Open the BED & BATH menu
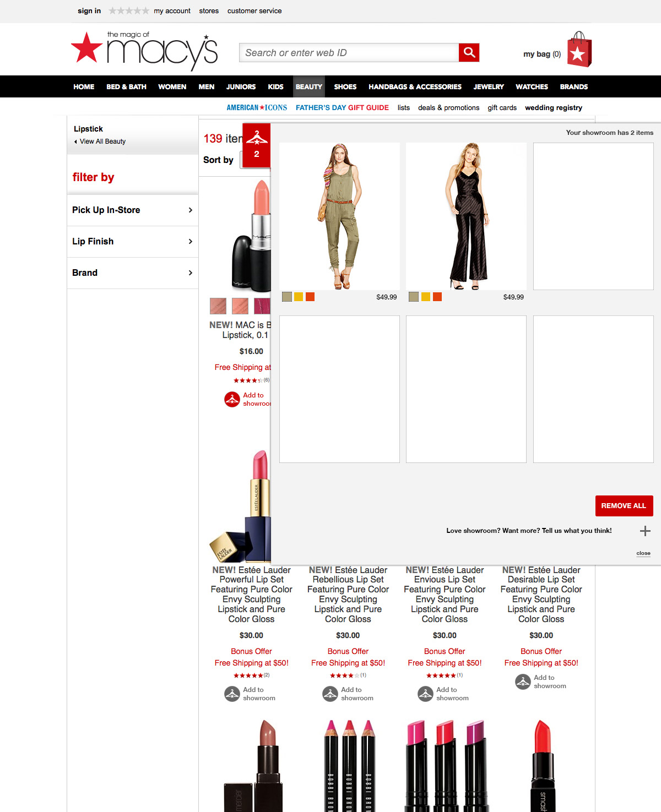Image resolution: width=661 pixels, height=812 pixels. (x=126, y=86)
